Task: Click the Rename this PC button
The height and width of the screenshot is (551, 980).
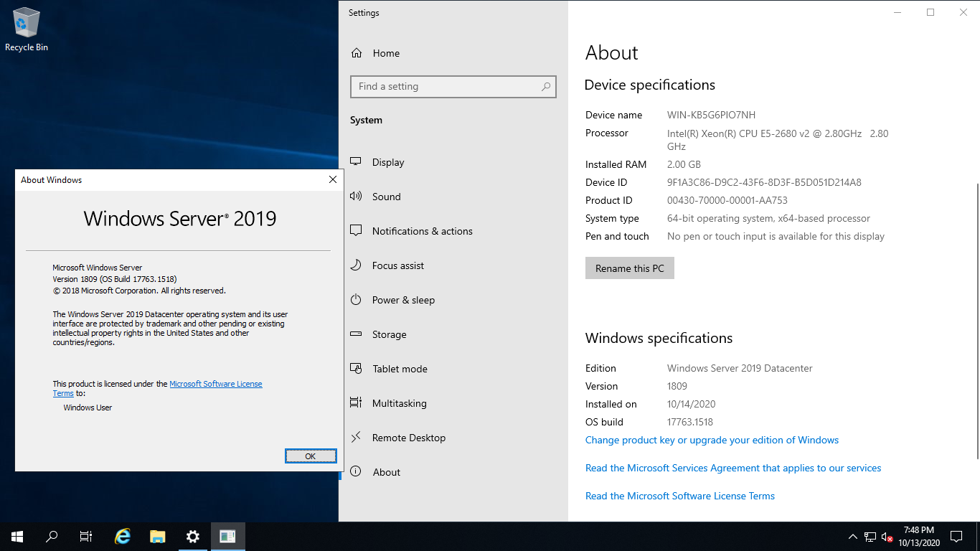Action: click(630, 268)
